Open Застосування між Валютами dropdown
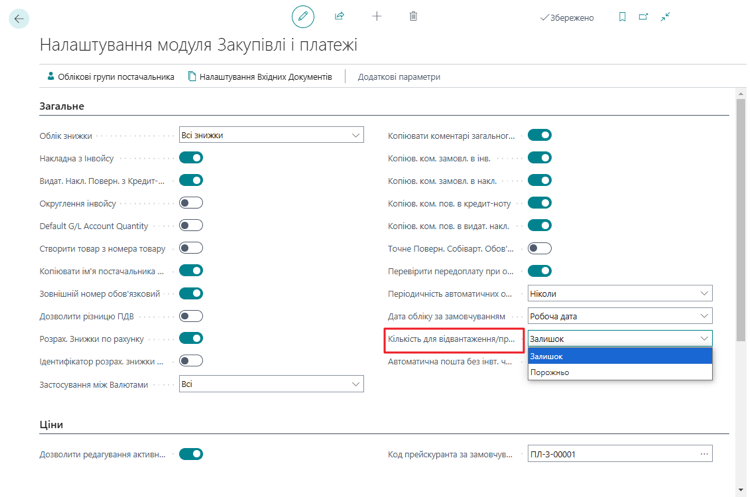 click(271, 384)
